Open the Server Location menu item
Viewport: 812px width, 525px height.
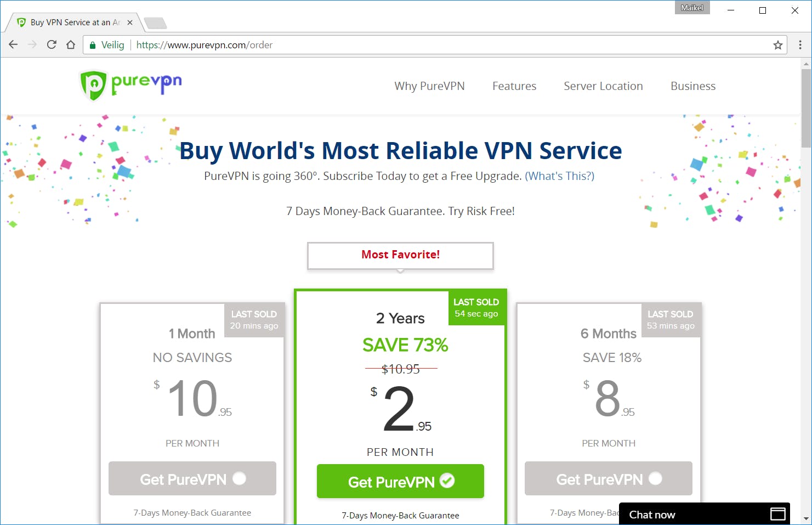(603, 86)
